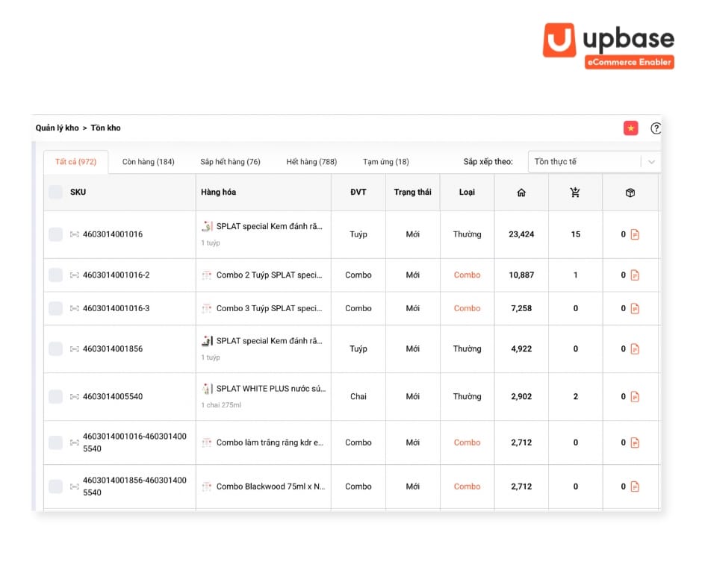Open document icon for SKU 4603014001016
The height and width of the screenshot is (588, 702).
point(635,234)
